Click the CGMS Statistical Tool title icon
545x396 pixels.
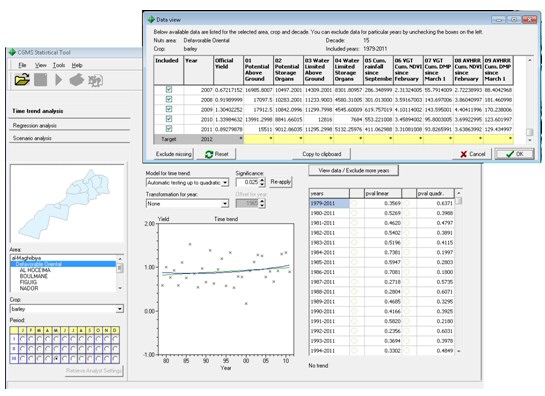[12, 52]
